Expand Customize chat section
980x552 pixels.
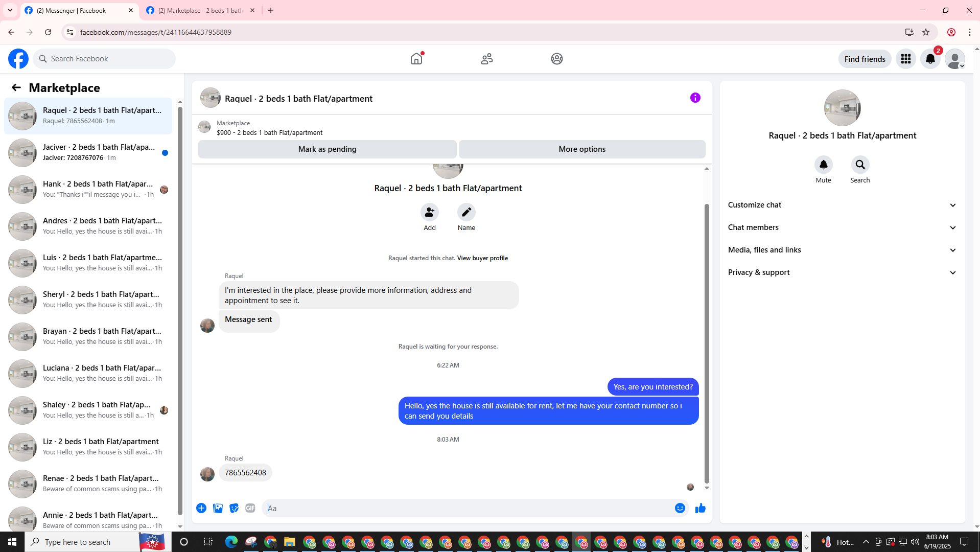pos(842,205)
